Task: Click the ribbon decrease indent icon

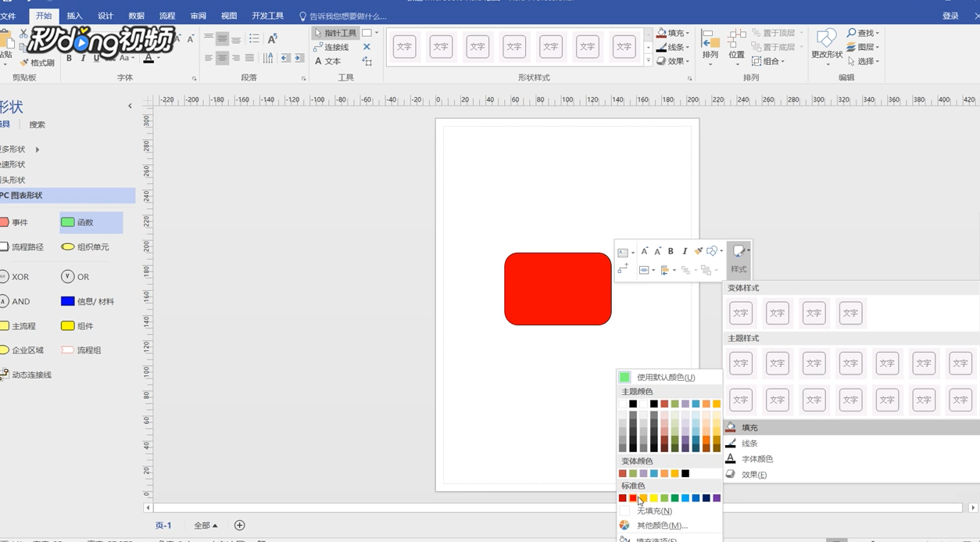Action: point(285,58)
